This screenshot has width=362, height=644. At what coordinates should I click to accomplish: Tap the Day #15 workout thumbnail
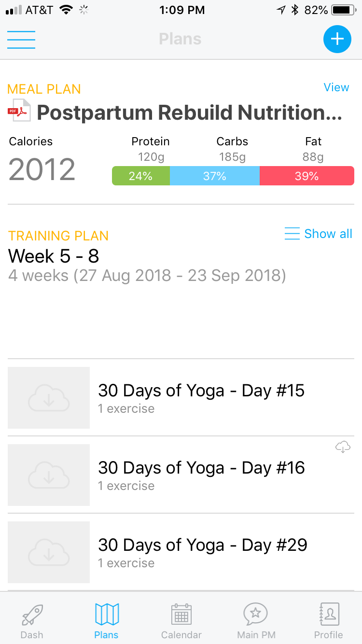coord(49,397)
